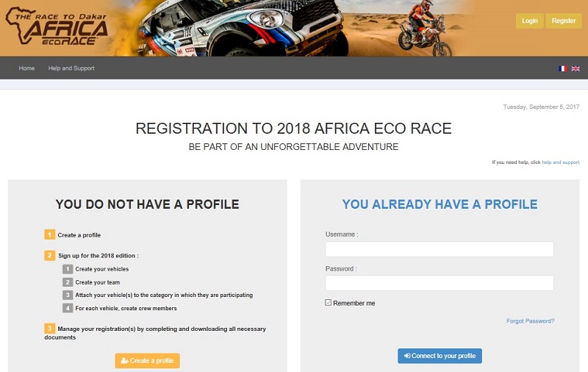
Task: Click the Register button in header
Action: tap(564, 21)
